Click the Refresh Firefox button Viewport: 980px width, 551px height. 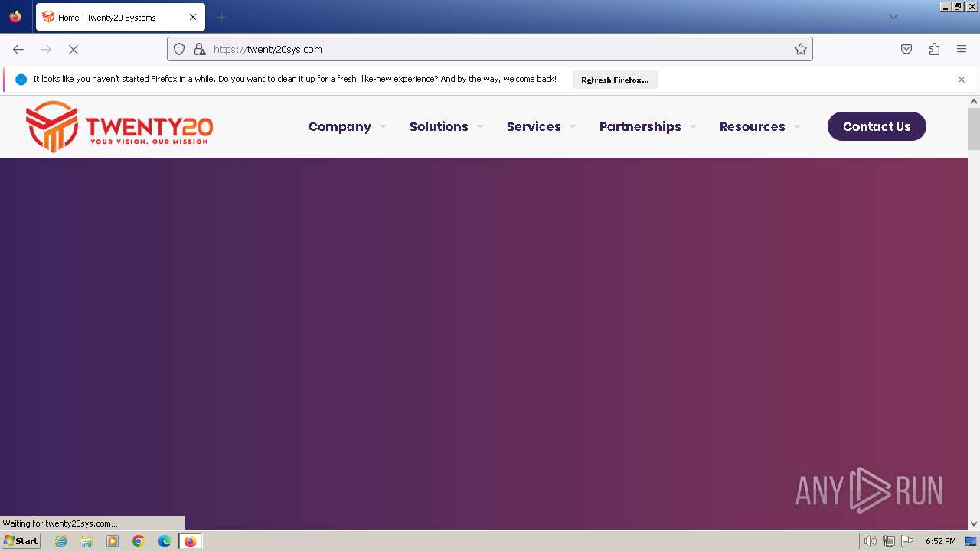(x=615, y=80)
